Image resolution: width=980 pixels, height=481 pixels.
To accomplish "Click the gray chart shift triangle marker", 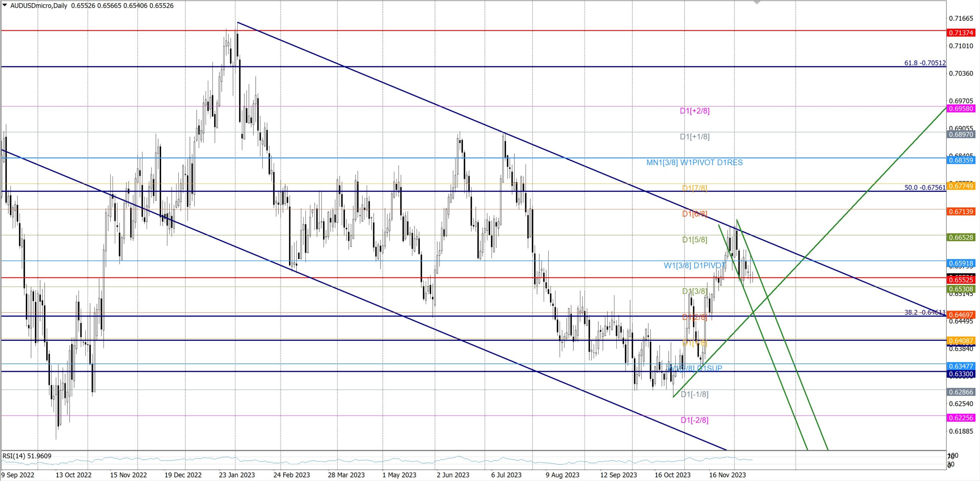I will click(x=757, y=2).
